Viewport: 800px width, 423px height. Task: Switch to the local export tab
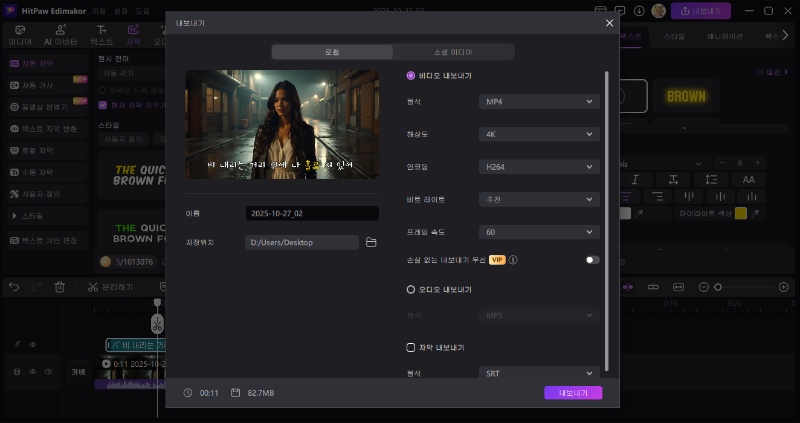332,51
